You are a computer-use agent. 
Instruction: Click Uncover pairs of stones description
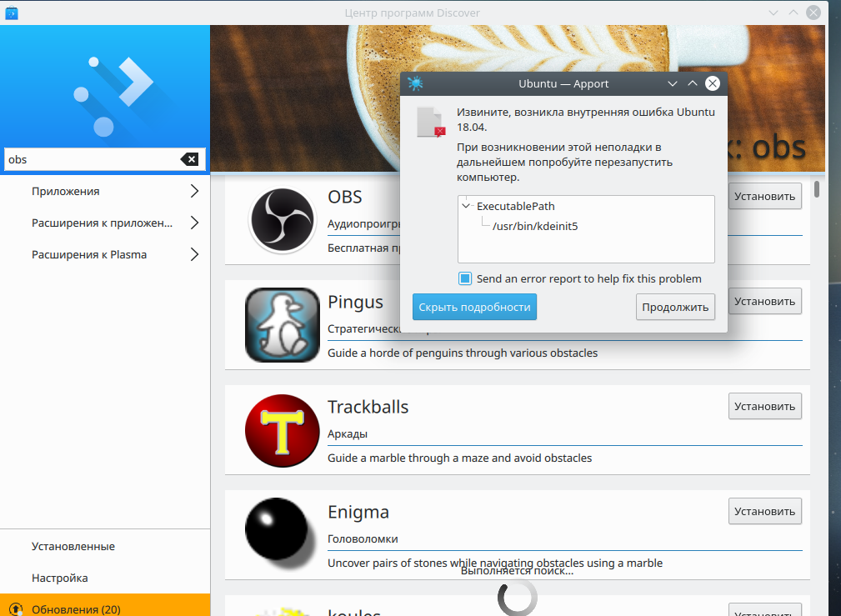[x=495, y=563]
